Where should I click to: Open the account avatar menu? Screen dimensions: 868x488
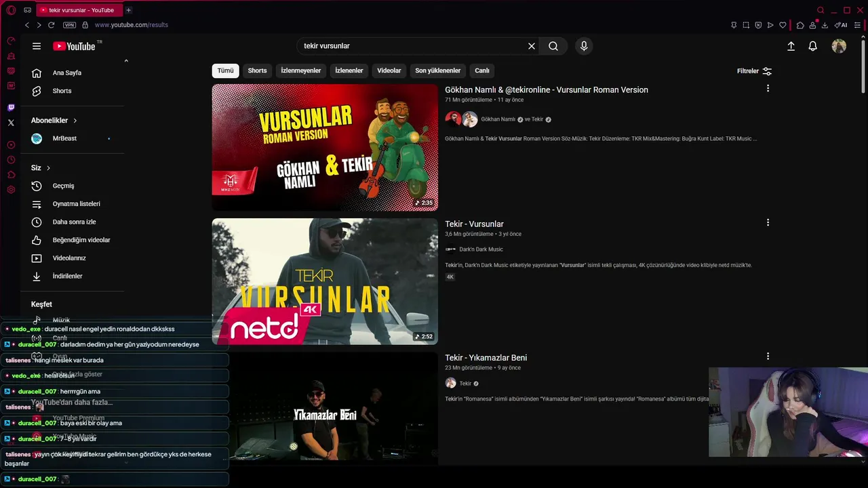839,46
